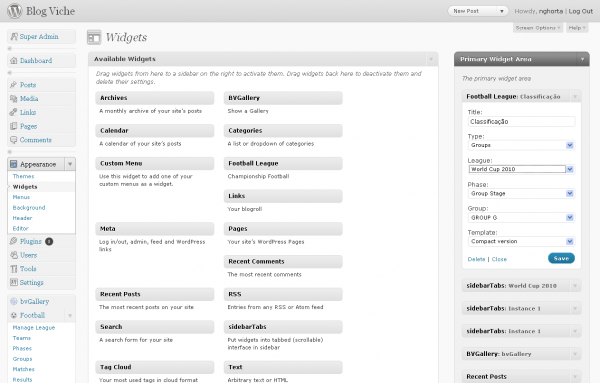
Task: Open Menus under Appearance
Action: tap(21, 197)
